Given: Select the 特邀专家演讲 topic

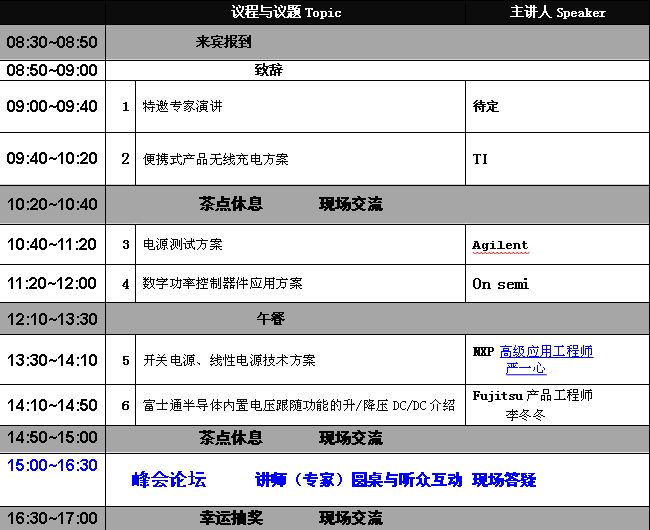Looking at the screenshot, I should coord(180,106).
